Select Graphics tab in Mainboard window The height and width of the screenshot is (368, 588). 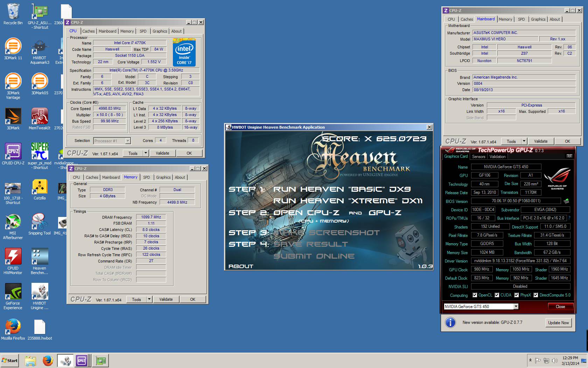coord(538,19)
